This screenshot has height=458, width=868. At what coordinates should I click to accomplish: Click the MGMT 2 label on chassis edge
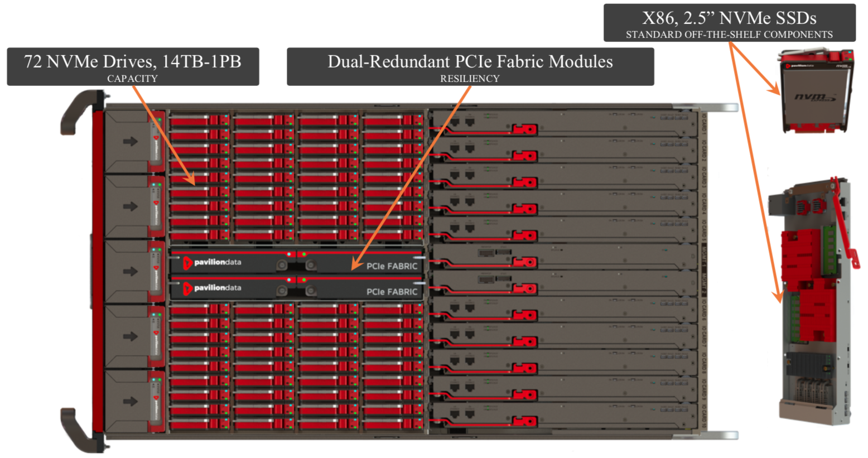pyautogui.click(x=704, y=284)
